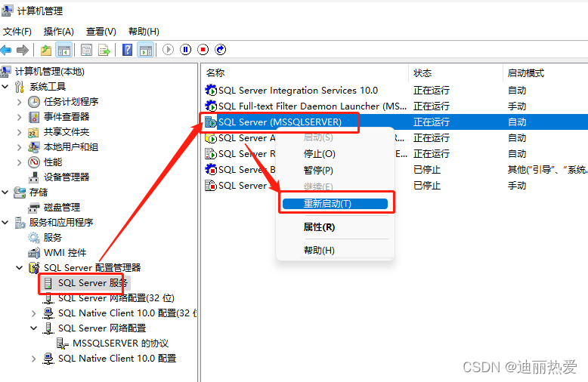The image size is (588, 382).
Task: Click the 任务计划程序 clock icon
Action: [x=34, y=102]
